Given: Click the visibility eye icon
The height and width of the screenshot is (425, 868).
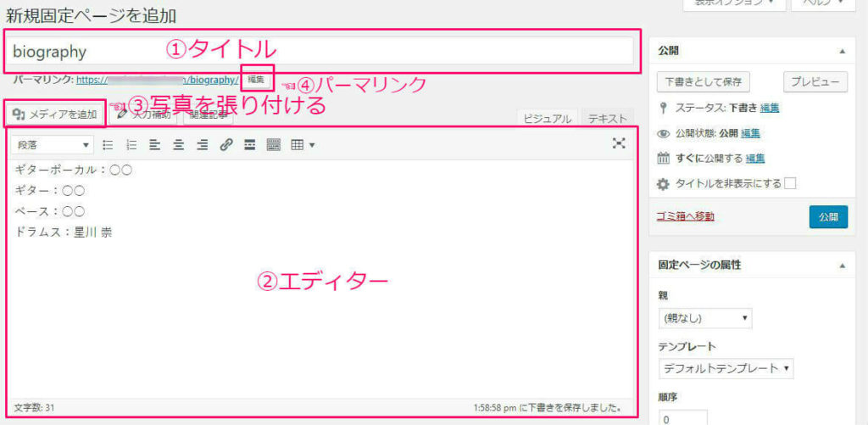Looking at the screenshot, I should point(663,133).
